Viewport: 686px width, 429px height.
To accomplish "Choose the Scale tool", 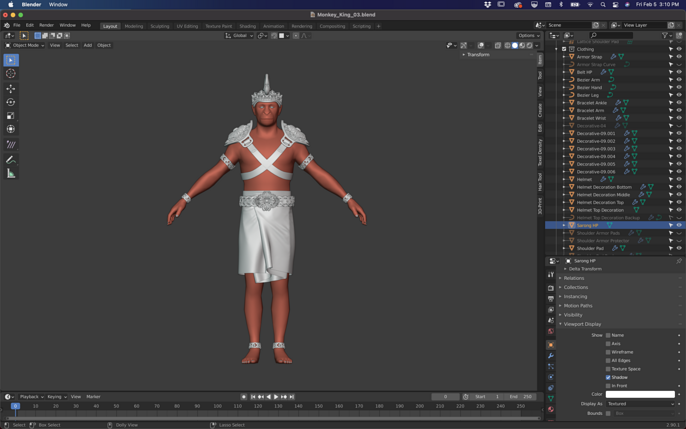I will click(11, 116).
